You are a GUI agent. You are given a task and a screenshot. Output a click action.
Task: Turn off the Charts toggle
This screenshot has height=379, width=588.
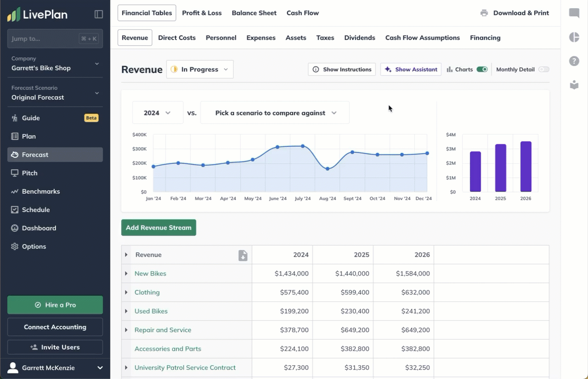[x=482, y=69]
